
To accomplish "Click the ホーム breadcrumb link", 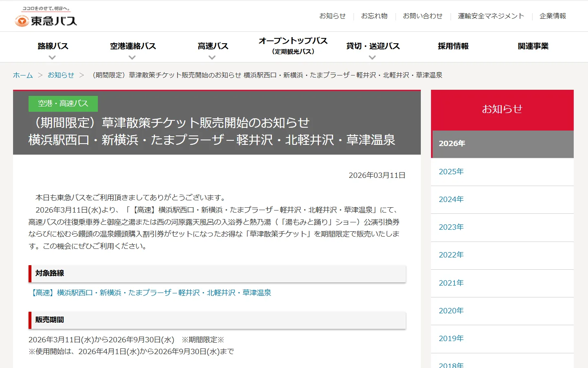I will click(23, 75).
